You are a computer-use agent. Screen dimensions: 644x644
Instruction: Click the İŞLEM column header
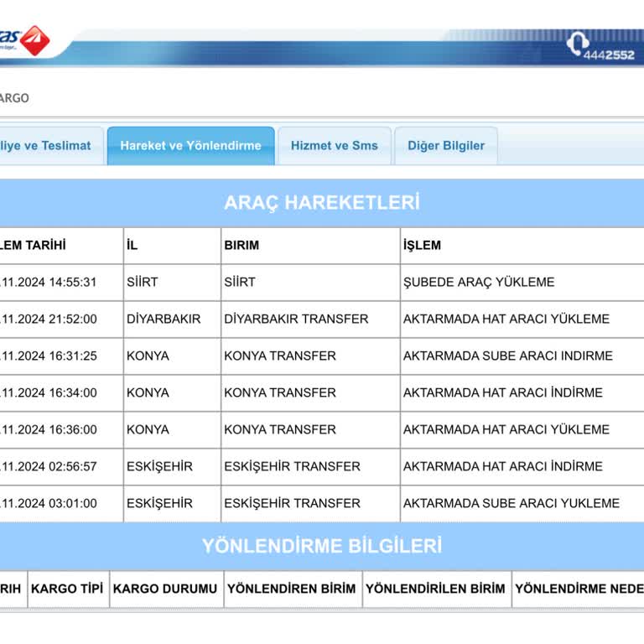(522, 246)
